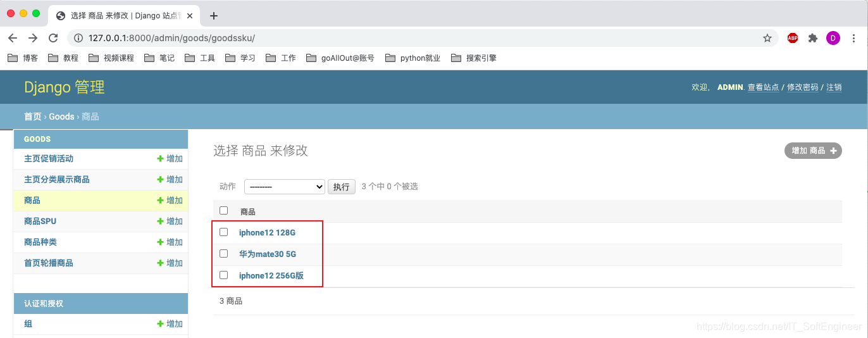Reload the page
Screen dimensions: 868x338
[x=53, y=38]
